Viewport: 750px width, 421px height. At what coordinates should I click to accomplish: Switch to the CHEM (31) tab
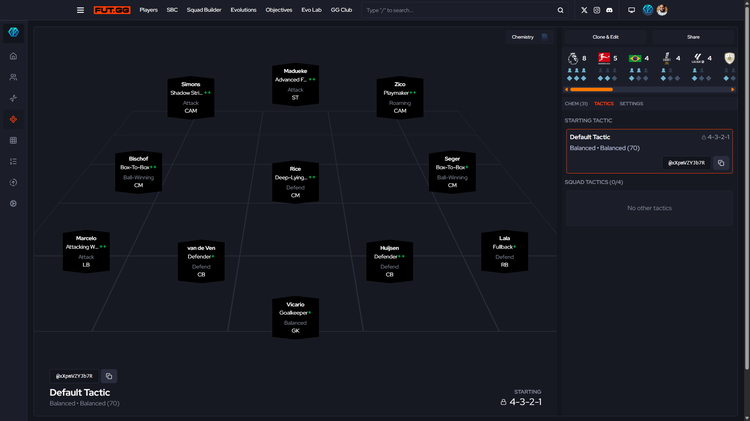point(576,104)
